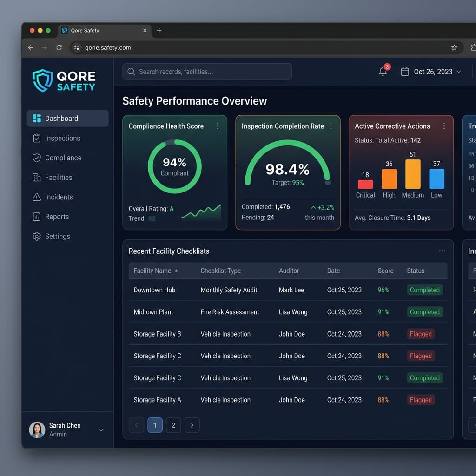Screen dimensions: 476x476
Task: Click the Compliance shield icon
Action: click(x=37, y=158)
